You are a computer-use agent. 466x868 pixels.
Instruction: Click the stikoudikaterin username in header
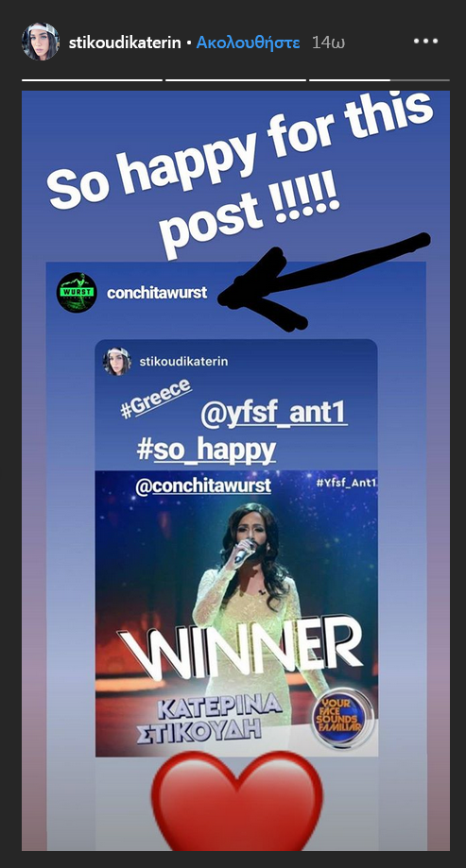(125, 43)
